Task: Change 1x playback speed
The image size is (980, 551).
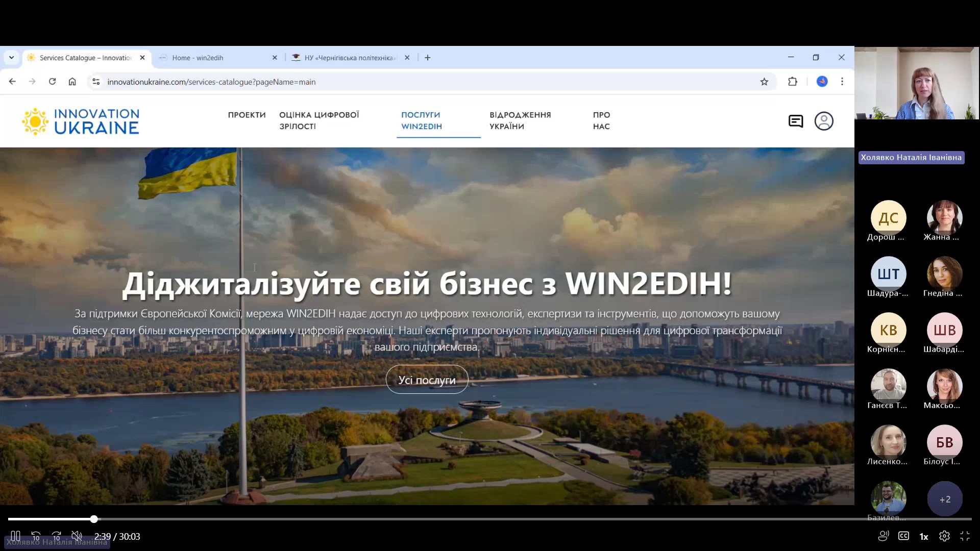Action: [924, 537]
